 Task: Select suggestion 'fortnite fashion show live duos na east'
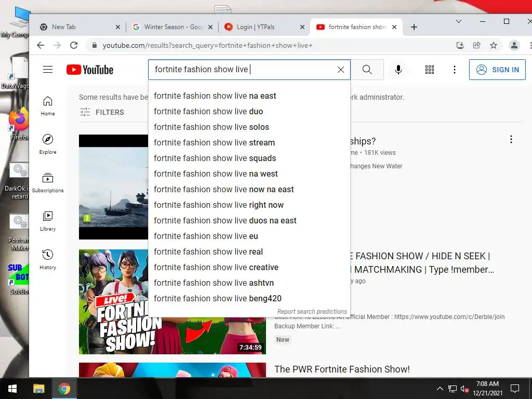tap(249, 221)
